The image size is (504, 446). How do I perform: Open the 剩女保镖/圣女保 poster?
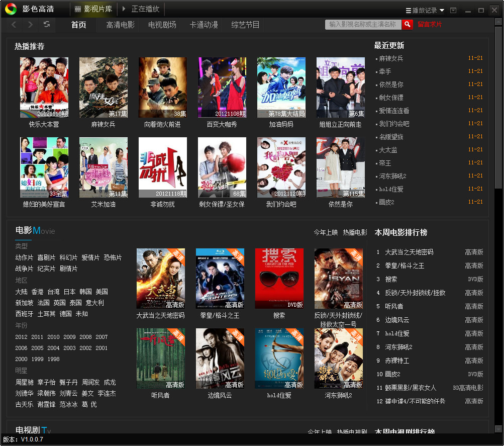[x=222, y=167]
